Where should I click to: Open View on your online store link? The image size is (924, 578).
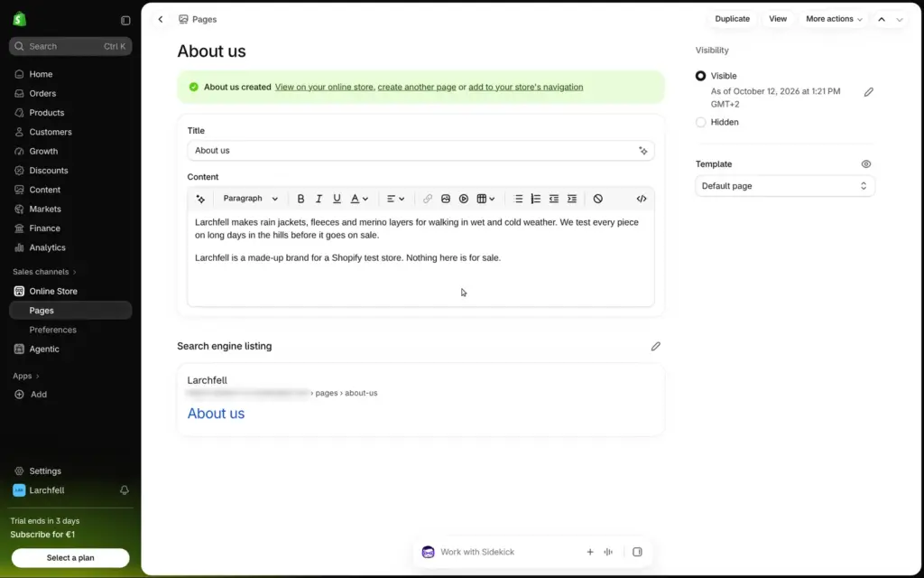click(324, 88)
